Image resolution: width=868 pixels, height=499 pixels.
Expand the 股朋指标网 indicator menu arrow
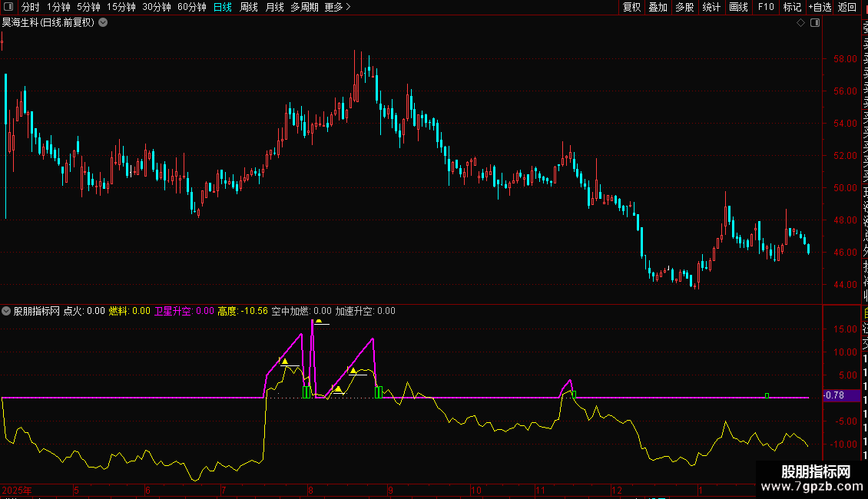coord(7,311)
